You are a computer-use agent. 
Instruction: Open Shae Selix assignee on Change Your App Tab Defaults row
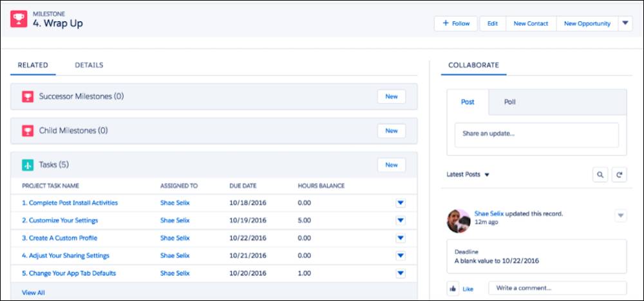coord(175,273)
